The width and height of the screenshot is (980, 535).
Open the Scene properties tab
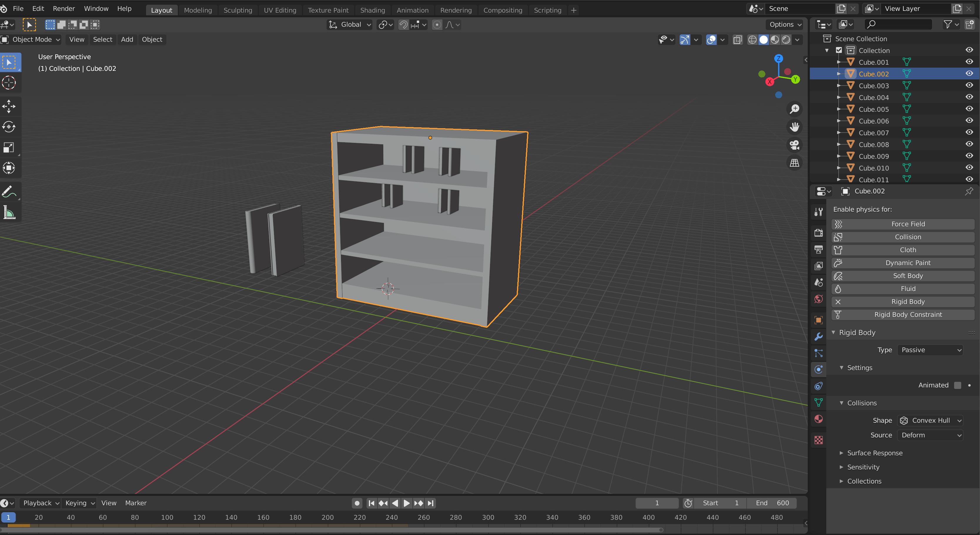[818, 282]
